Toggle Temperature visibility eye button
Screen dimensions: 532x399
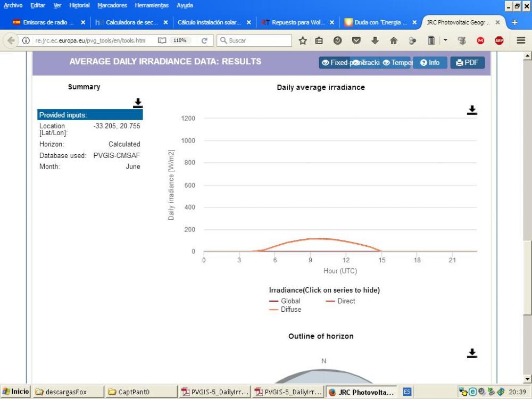click(x=396, y=63)
